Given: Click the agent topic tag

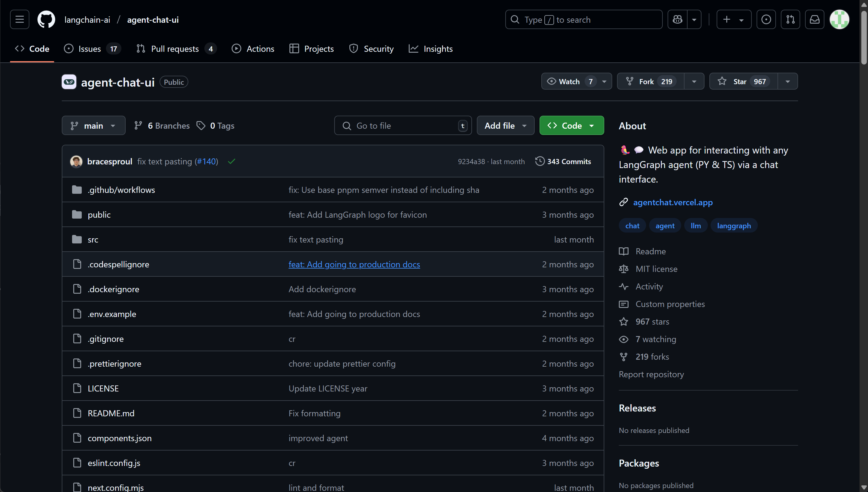Looking at the screenshot, I should [665, 226].
